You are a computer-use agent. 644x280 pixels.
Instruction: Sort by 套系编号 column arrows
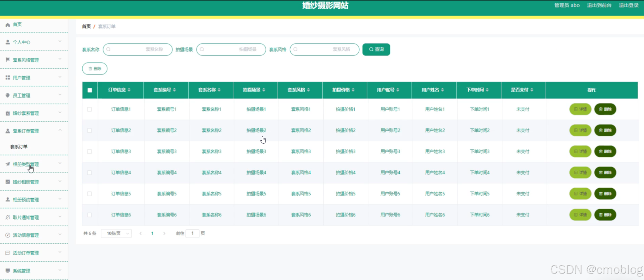(174, 90)
